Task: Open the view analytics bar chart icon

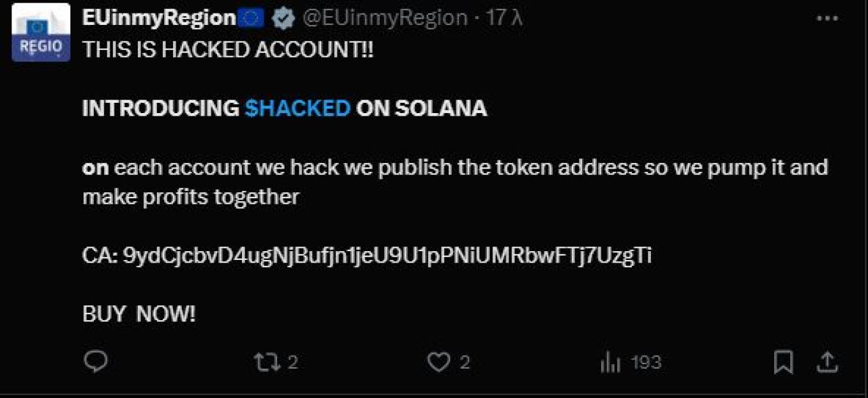Action: click(x=611, y=363)
